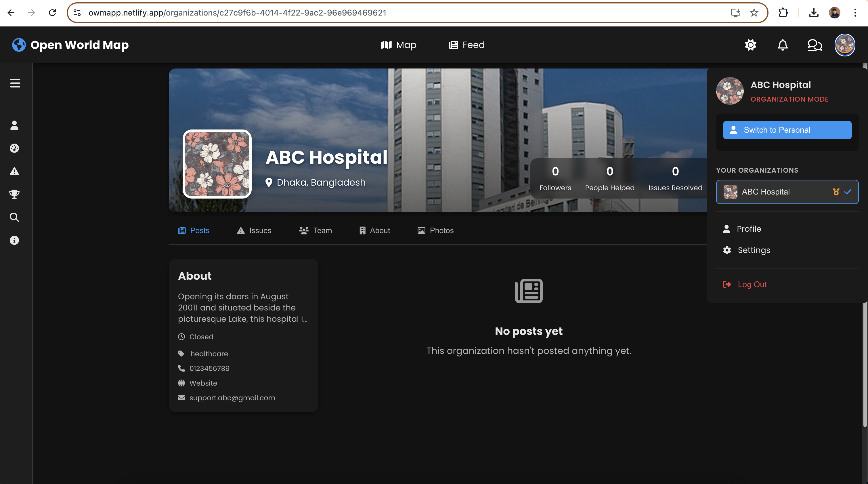868x484 pixels.
Task: Click the info sidebar icon
Action: pyautogui.click(x=14, y=240)
